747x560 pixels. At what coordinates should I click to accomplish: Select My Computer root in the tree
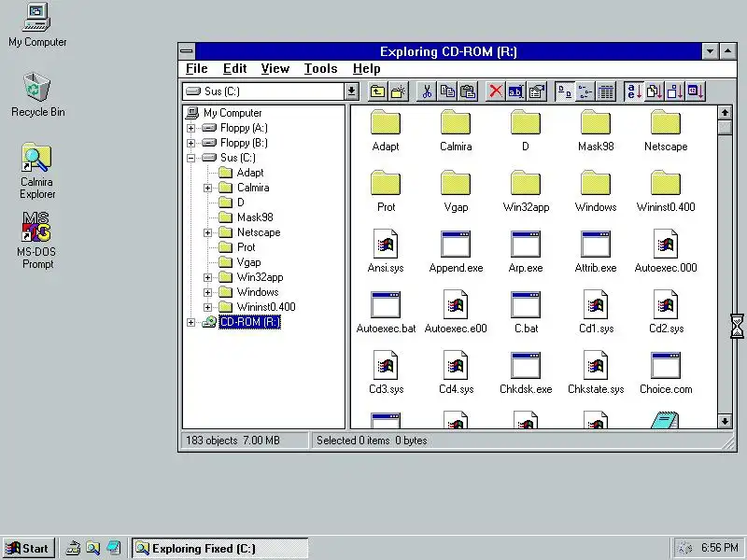click(x=233, y=113)
